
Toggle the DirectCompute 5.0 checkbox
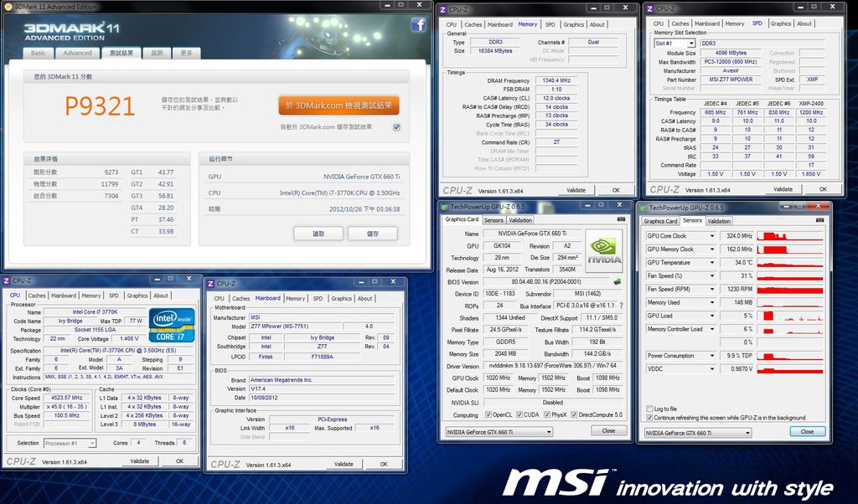click(x=574, y=415)
